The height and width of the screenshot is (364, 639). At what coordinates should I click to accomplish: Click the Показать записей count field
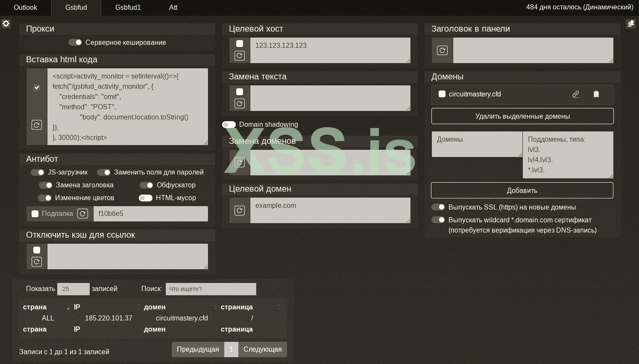pyautogui.click(x=73, y=289)
